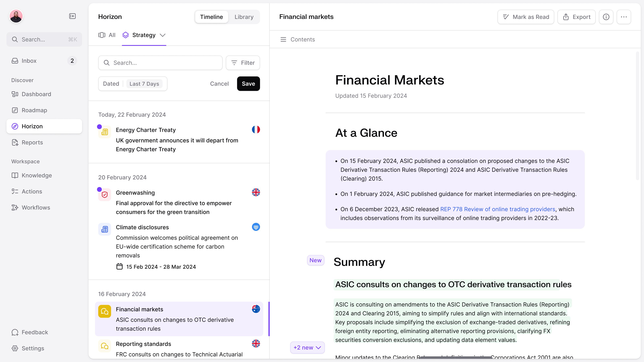Click the document vertical scrollbar

pyautogui.click(x=637, y=115)
